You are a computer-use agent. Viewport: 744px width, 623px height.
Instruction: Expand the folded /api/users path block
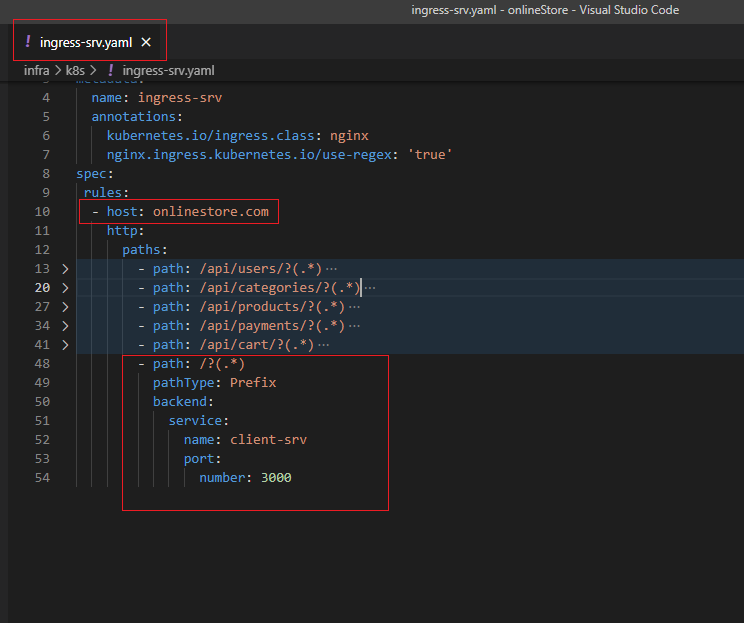click(x=65, y=269)
